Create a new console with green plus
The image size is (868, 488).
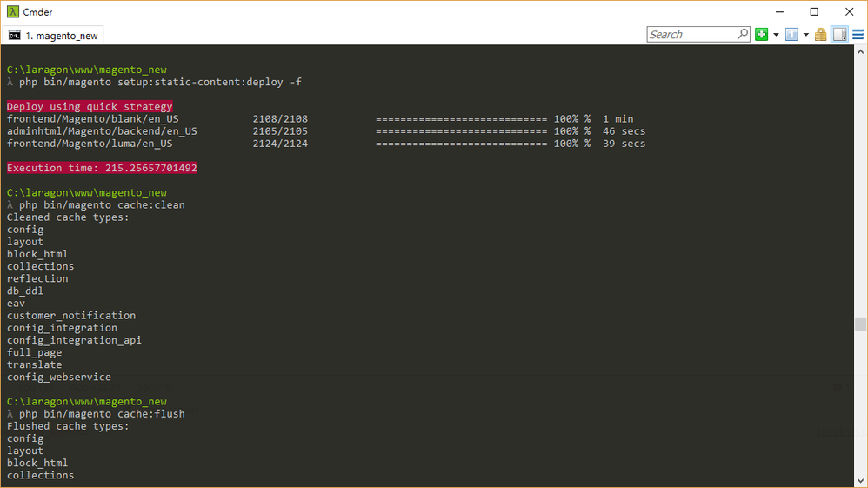click(762, 35)
